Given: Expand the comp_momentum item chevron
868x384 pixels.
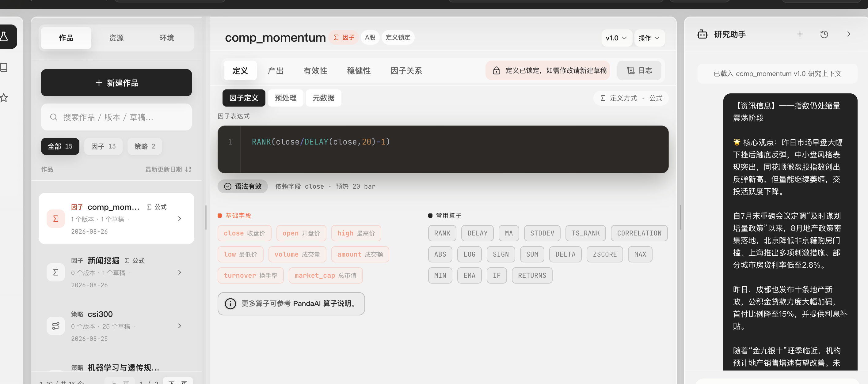Looking at the screenshot, I should 180,219.
